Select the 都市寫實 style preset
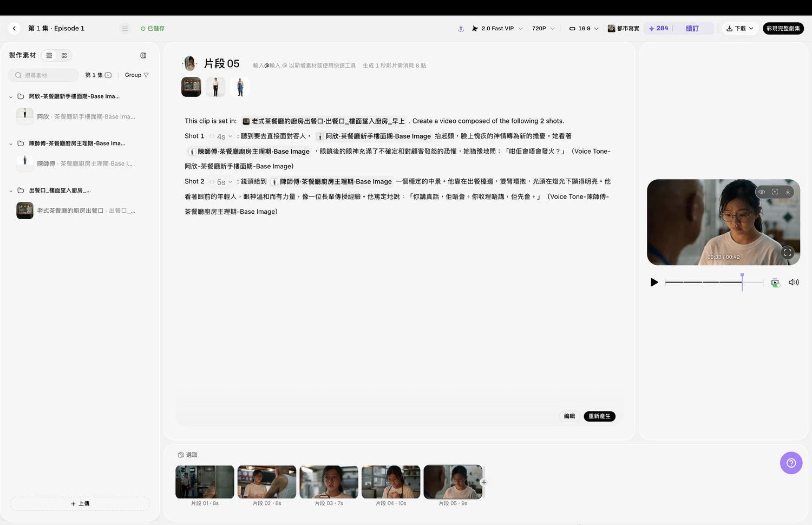This screenshot has width=812, height=525. 623,29
